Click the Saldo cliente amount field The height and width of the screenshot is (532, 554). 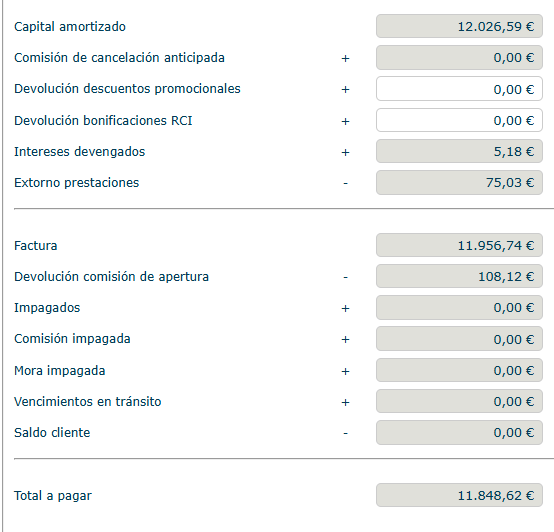click(x=459, y=433)
